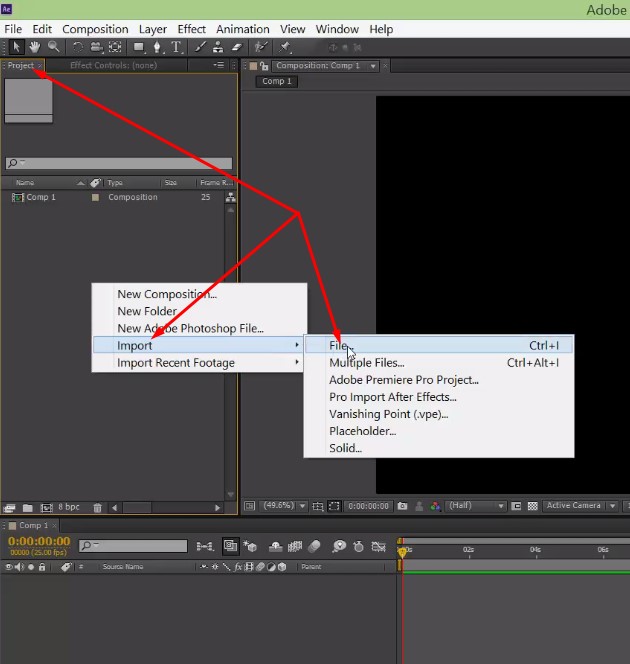Viewport: 630px width, 664px height.
Task: Select the Brush tool
Action: [200, 47]
